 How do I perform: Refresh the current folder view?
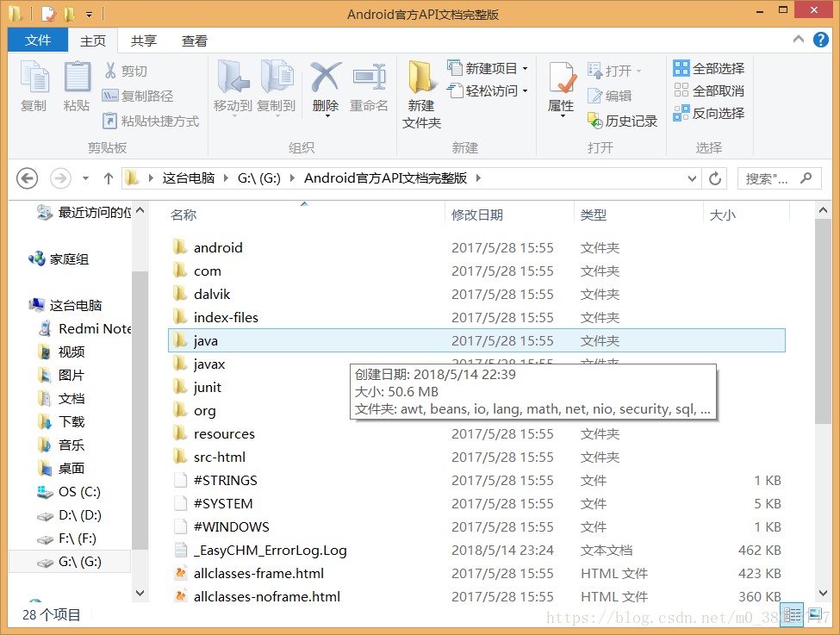tap(714, 178)
